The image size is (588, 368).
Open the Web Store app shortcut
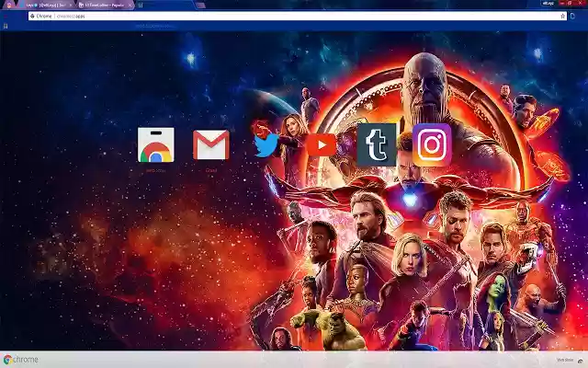(x=155, y=145)
